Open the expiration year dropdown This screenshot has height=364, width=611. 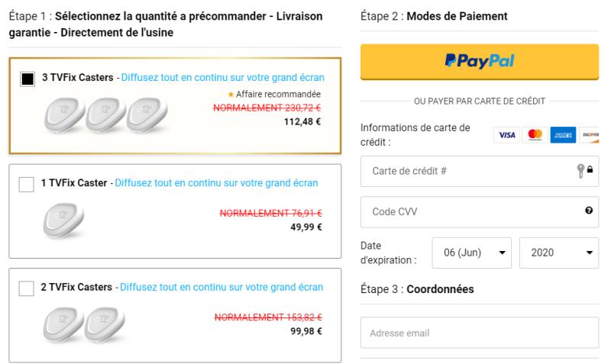click(558, 252)
